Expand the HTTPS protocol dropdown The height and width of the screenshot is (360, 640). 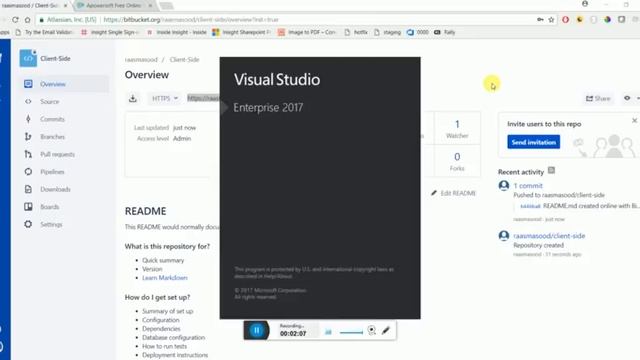click(x=164, y=98)
